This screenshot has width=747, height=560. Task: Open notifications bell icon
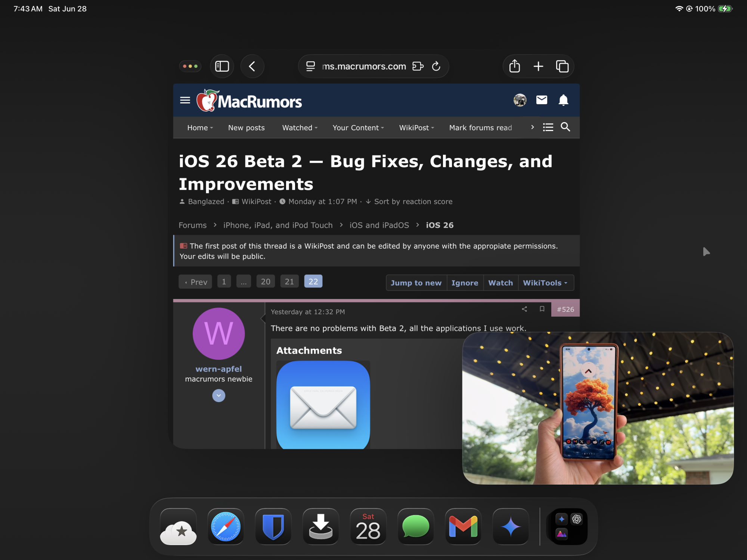563,100
